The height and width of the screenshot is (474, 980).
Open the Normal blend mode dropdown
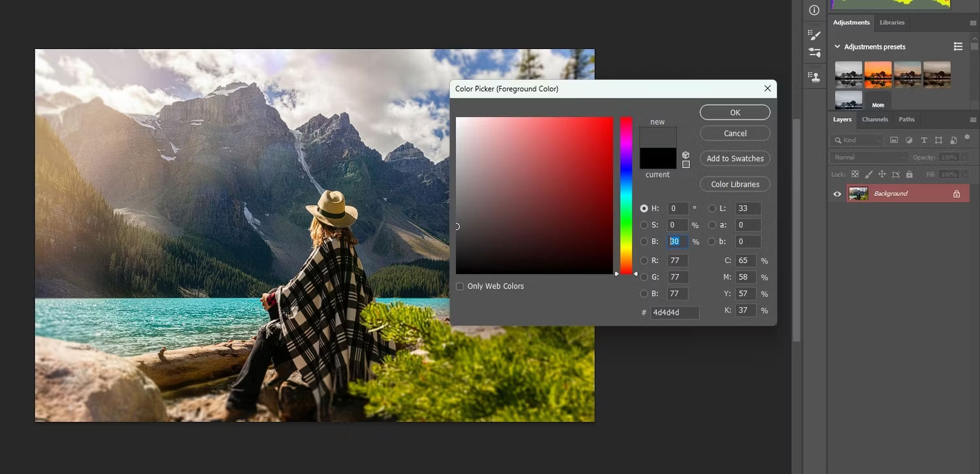[870, 157]
